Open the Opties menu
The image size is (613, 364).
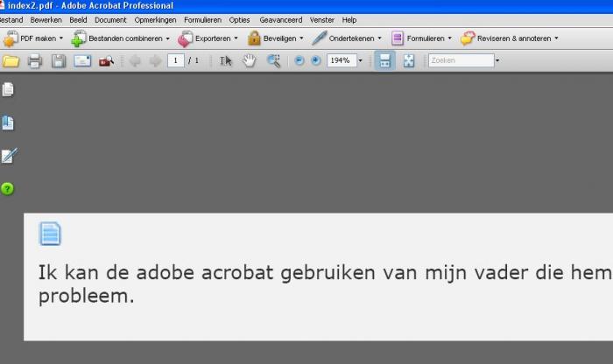click(x=239, y=20)
